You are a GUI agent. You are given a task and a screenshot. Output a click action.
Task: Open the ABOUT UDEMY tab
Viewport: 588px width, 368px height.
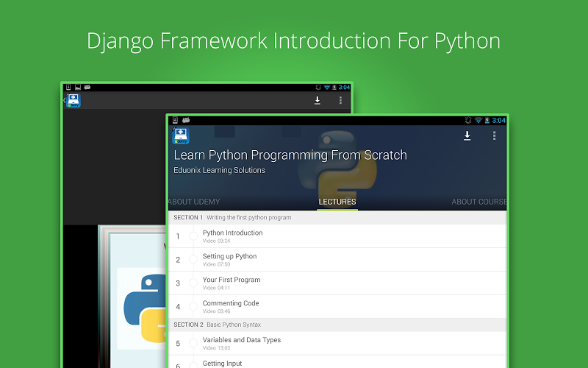tap(194, 202)
